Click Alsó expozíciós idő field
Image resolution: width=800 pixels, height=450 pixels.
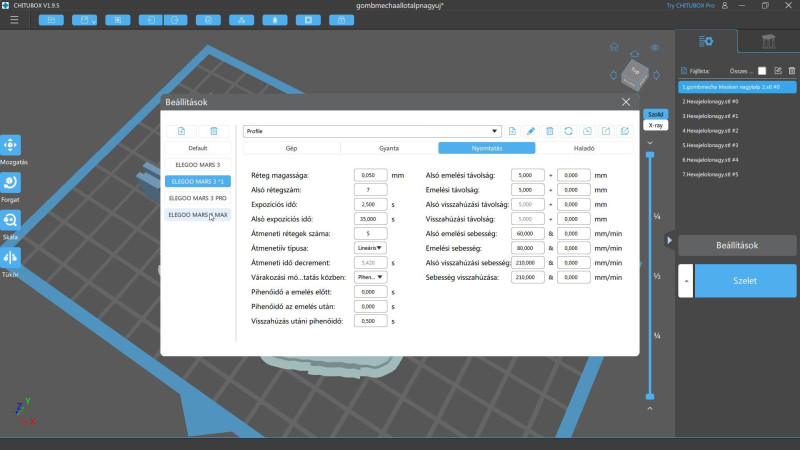(370, 219)
